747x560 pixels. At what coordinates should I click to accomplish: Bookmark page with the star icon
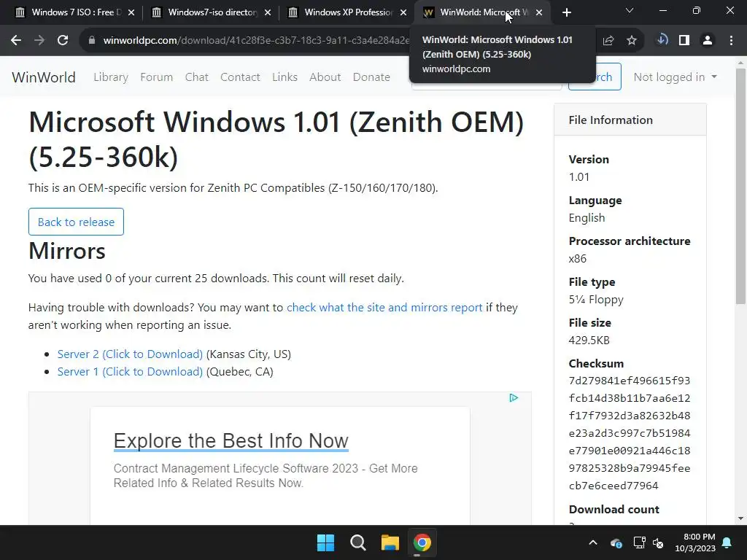tap(632, 41)
